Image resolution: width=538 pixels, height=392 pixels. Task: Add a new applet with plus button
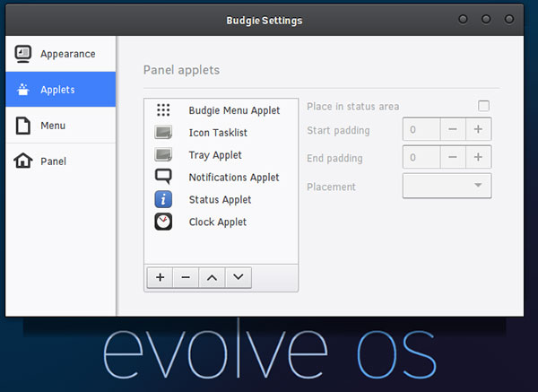(x=160, y=277)
